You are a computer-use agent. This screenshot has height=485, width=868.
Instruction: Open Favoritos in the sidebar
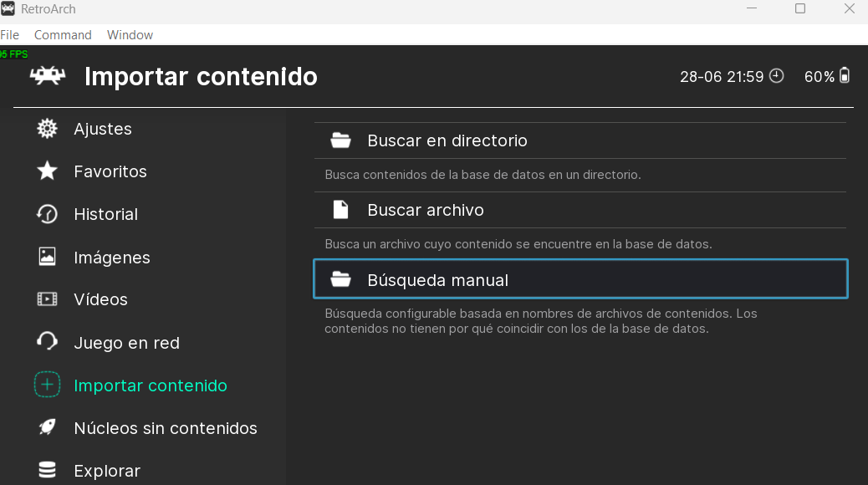(110, 171)
